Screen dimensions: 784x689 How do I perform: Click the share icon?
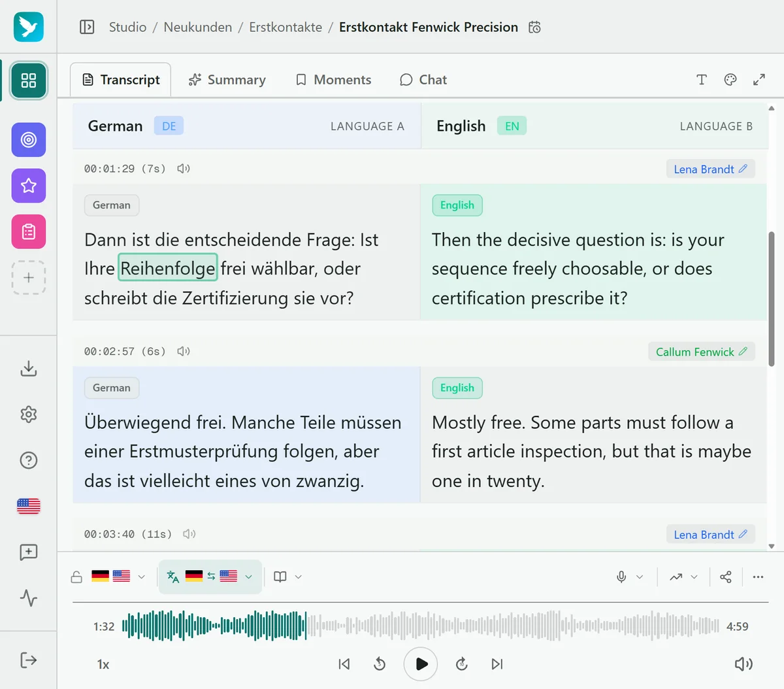726,577
